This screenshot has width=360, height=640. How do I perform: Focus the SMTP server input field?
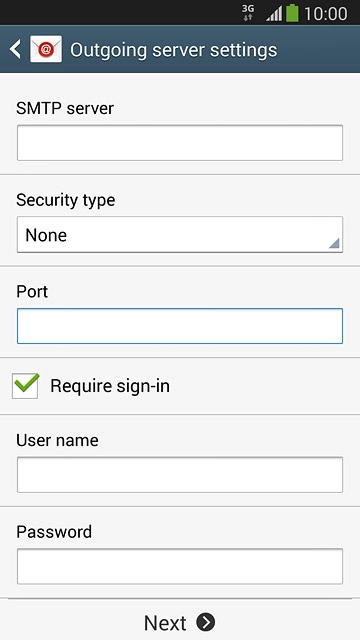tap(180, 143)
